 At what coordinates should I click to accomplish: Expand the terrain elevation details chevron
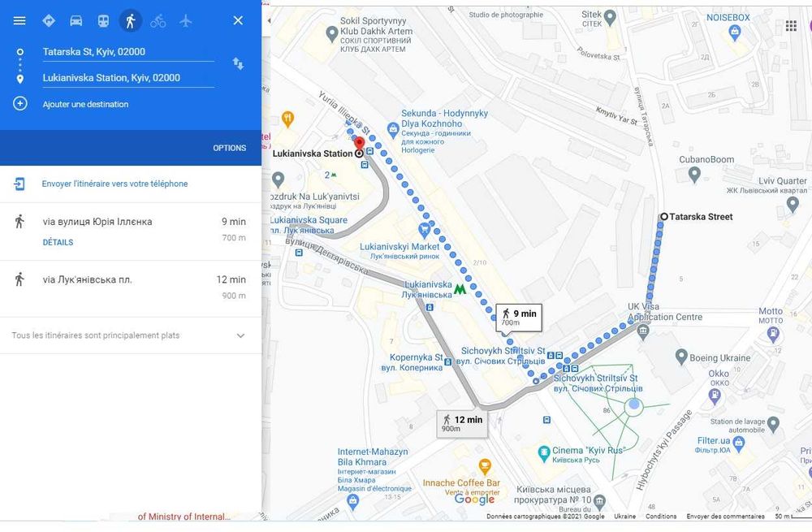coord(240,335)
